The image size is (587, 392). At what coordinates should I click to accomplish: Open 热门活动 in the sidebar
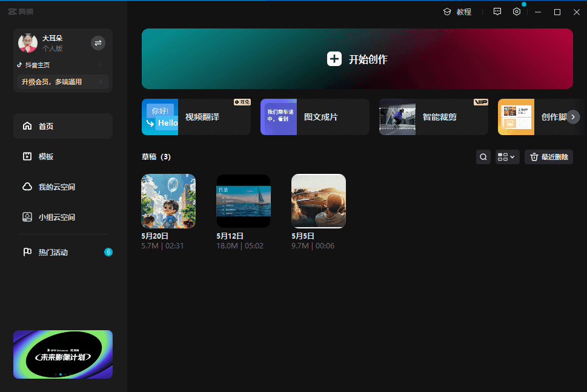[x=63, y=252]
